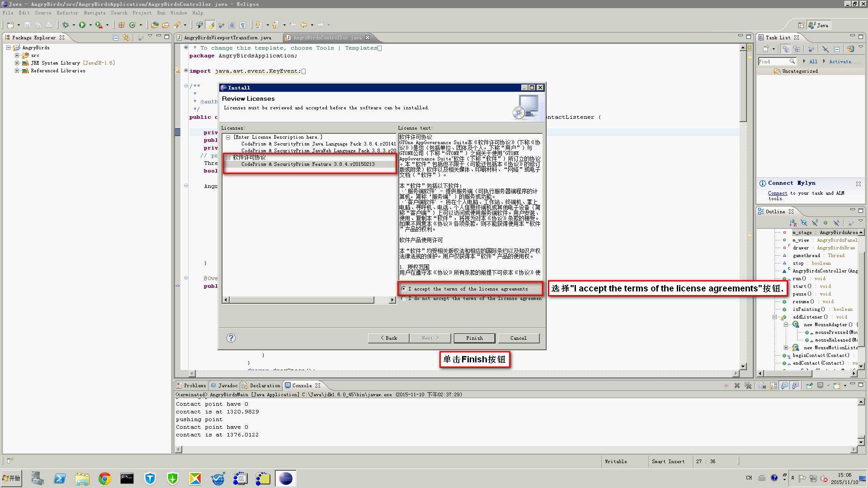Switch to the Problems tab
Screen dimensions: 868x488
coord(191,385)
